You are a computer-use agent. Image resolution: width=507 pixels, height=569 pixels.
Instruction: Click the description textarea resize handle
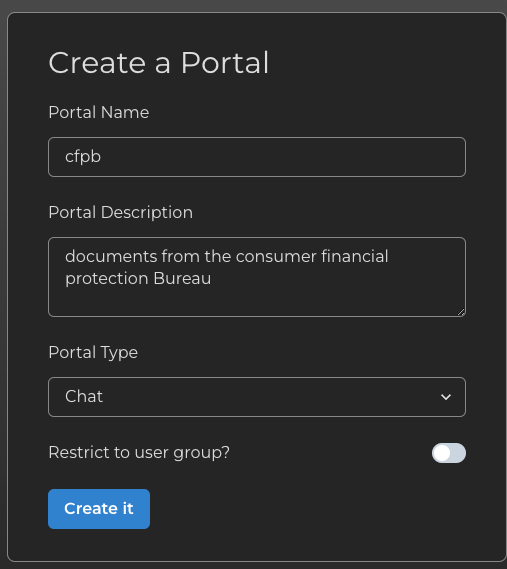tap(461, 312)
